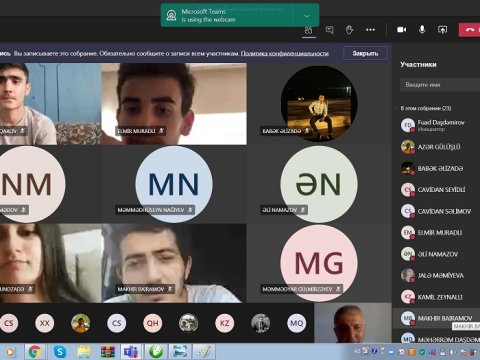Hang up with the red leave button
Screen dimensions: 480x360
(469, 30)
